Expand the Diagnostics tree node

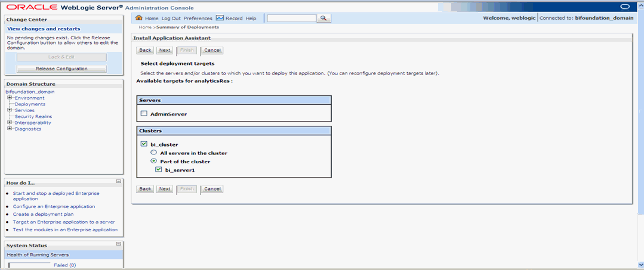click(x=9, y=128)
